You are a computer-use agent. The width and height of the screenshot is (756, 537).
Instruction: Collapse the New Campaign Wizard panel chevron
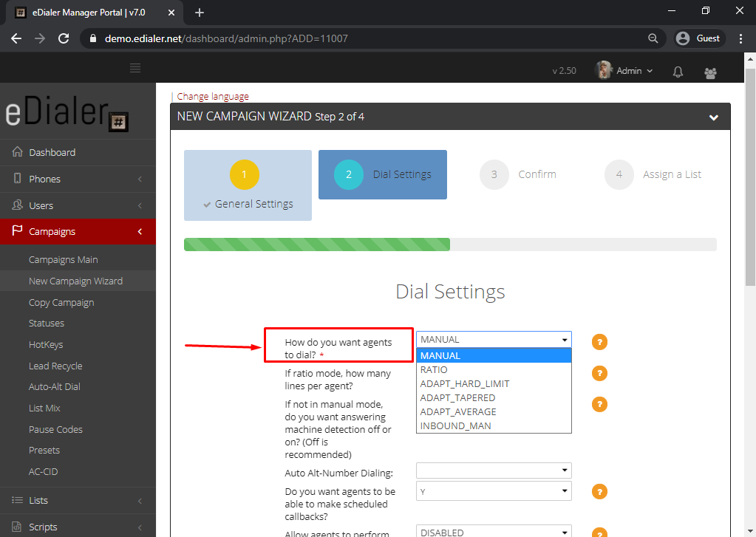coord(713,117)
